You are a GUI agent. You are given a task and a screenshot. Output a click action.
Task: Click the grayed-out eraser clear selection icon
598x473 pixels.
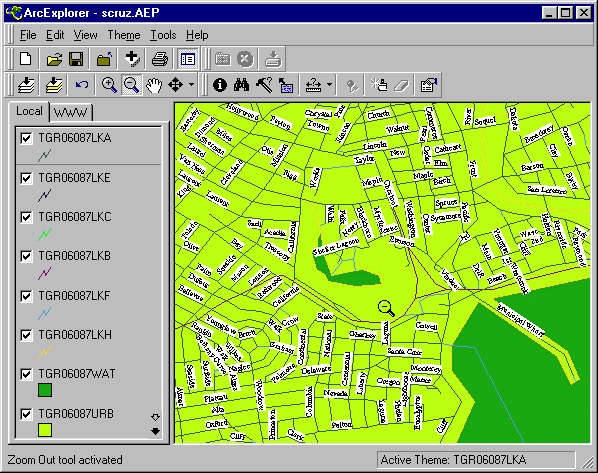[x=402, y=85]
